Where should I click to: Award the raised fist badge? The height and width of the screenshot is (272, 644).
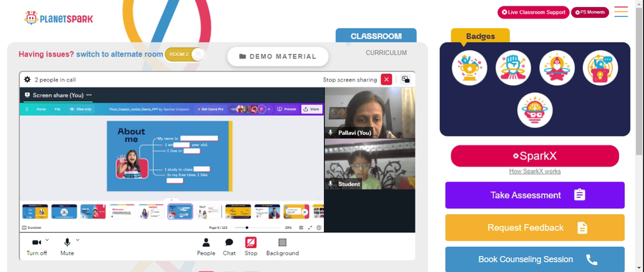[513, 68]
